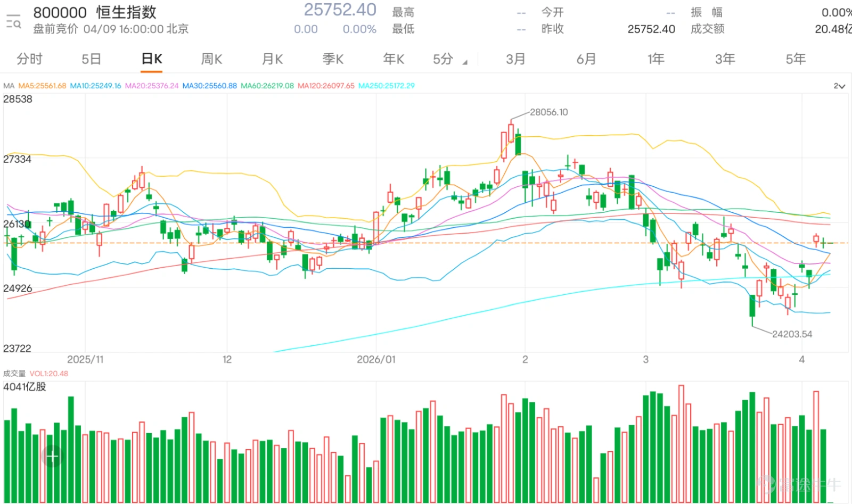This screenshot has width=852, height=504.
Task: Click the 成交额 label
Action: point(707,29)
